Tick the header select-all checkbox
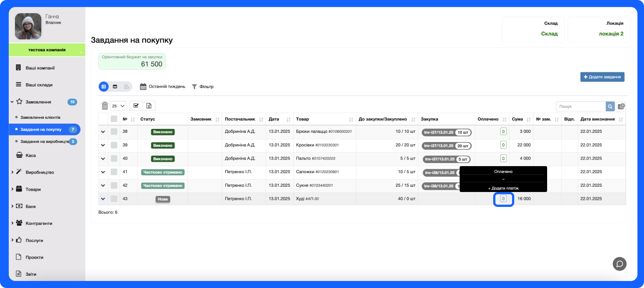 [x=114, y=119]
